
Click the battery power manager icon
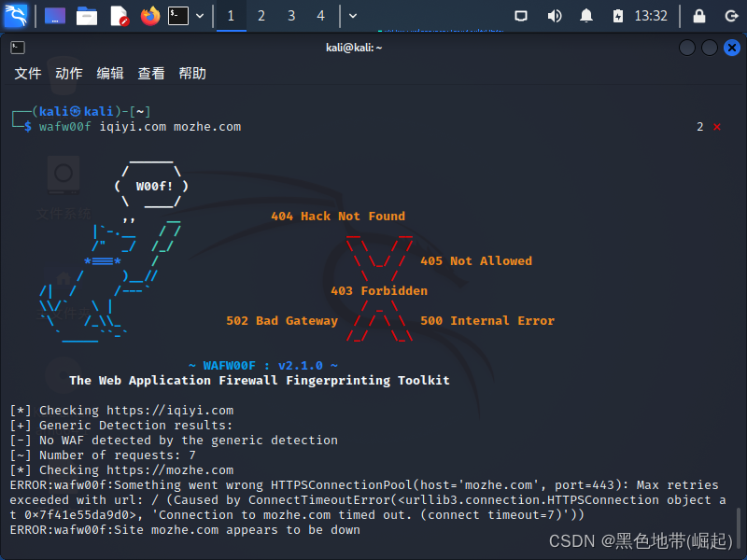(x=617, y=16)
